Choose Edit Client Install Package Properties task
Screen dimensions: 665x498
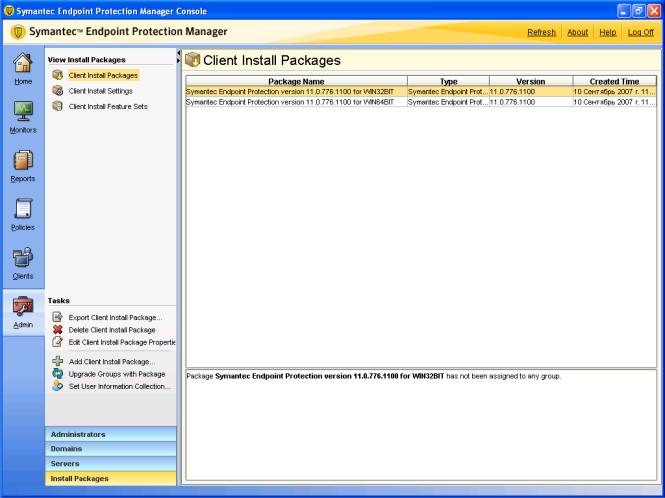pyautogui.click(x=122, y=342)
